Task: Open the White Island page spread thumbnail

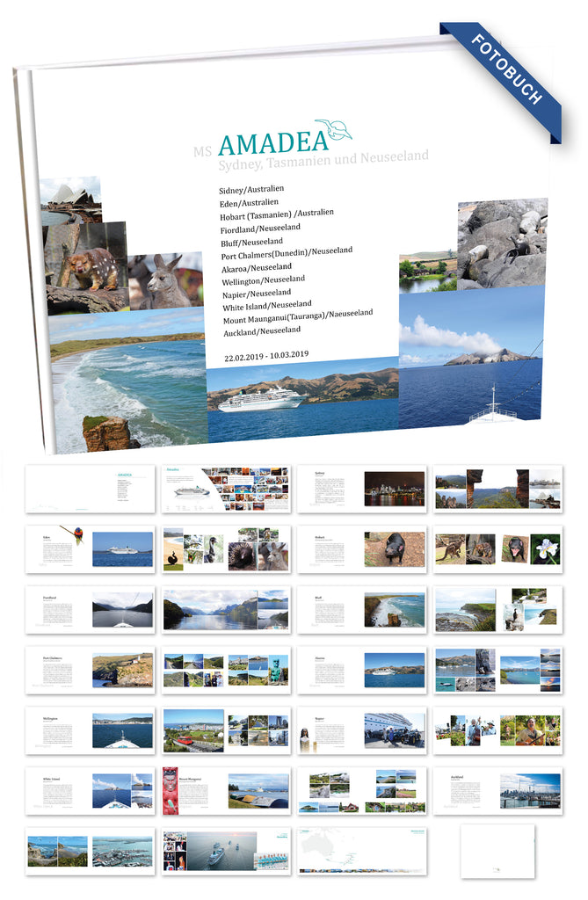Action: coord(90,790)
